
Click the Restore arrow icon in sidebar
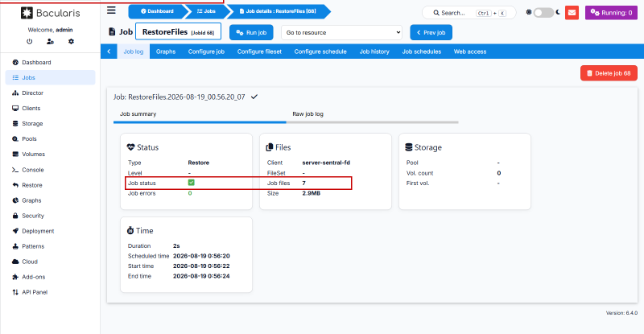(15, 185)
